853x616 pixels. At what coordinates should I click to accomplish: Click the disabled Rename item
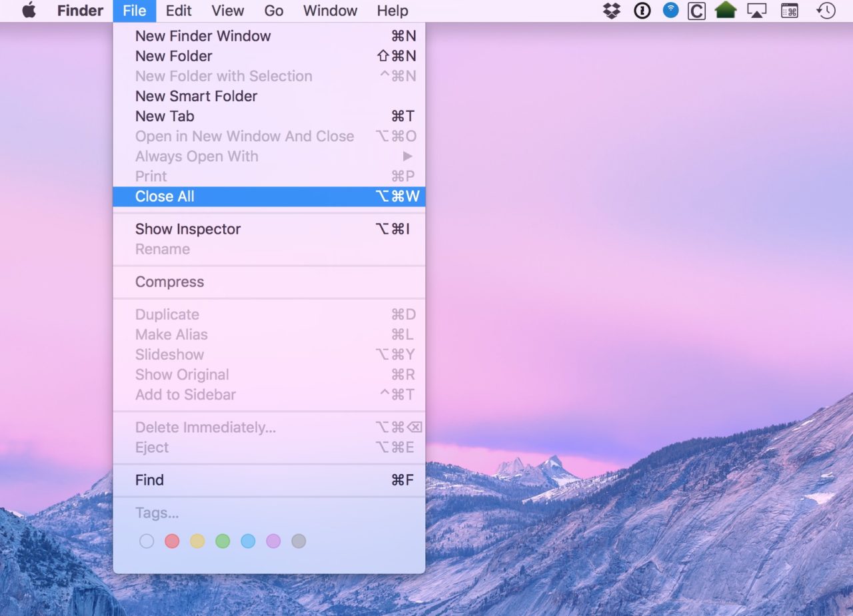click(269, 249)
